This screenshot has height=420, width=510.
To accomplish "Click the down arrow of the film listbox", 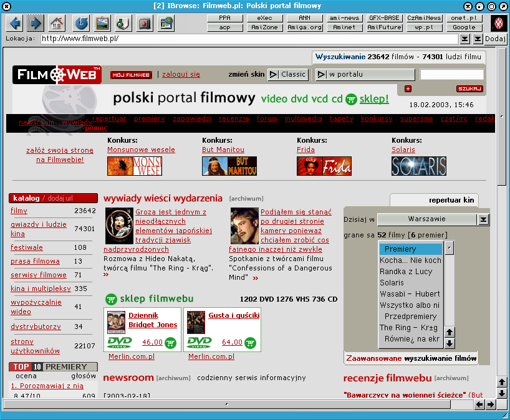I will [449, 343].
